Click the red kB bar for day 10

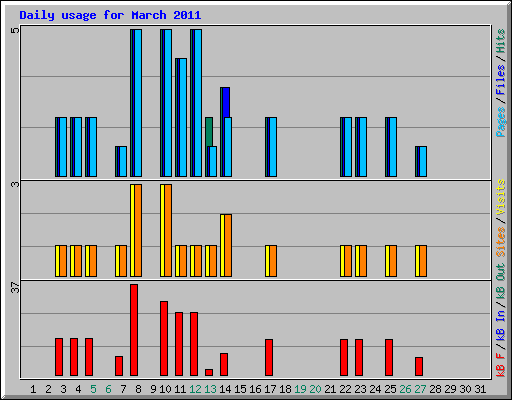[x=164, y=338]
